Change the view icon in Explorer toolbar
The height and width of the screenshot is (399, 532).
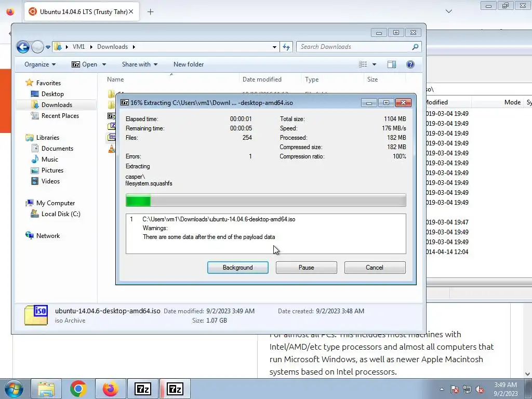(363, 64)
